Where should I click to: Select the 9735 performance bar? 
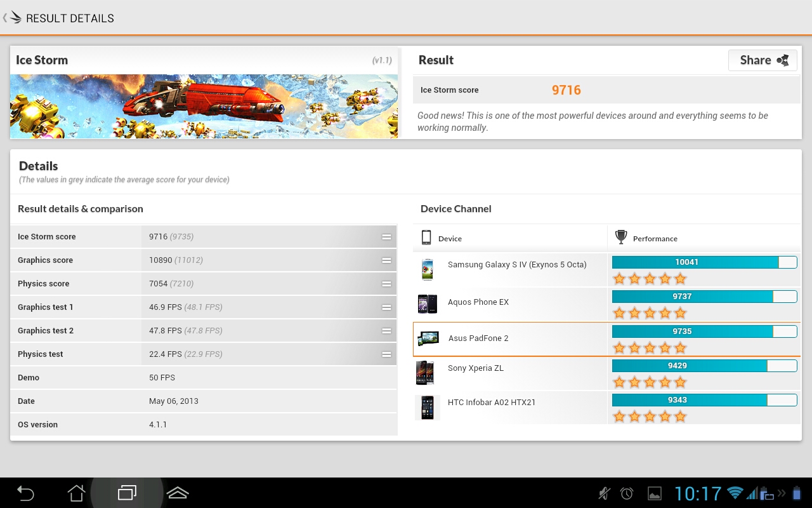pos(704,331)
